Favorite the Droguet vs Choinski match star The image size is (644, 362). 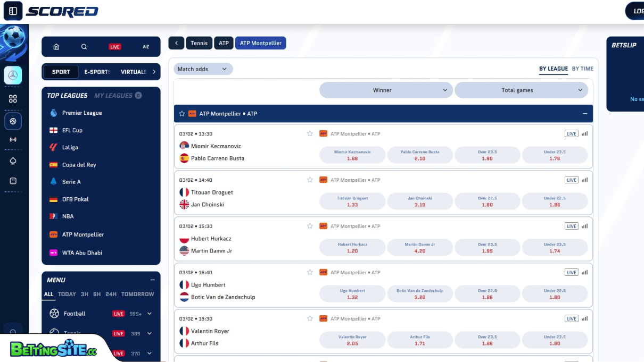[x=310, y=180]
